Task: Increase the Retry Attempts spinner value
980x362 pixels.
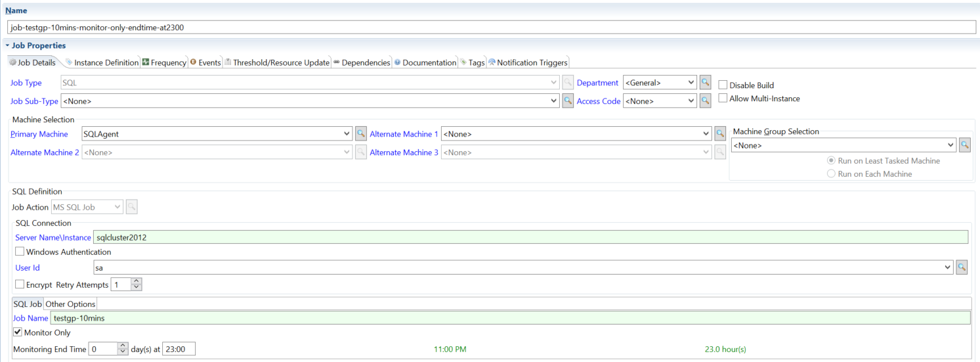Action: [x=136, y=281]
